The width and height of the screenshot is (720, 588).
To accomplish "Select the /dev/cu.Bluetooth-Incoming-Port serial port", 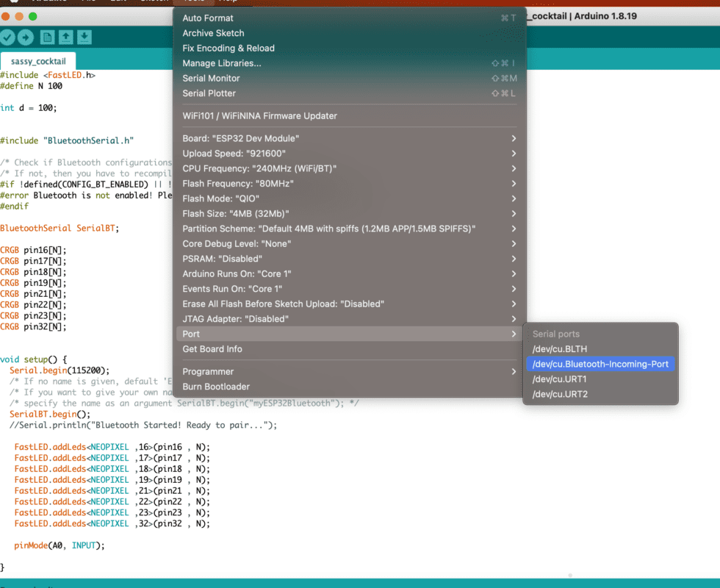I will 600,364.
